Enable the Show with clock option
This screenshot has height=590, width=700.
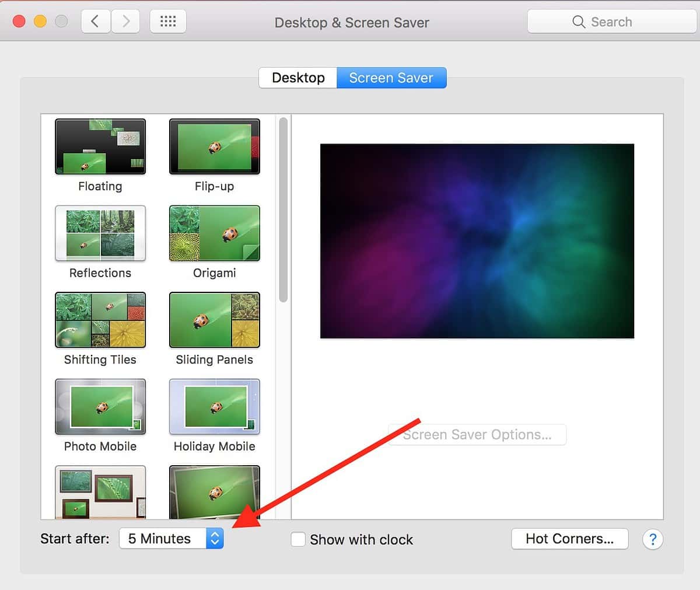[298, 539]
